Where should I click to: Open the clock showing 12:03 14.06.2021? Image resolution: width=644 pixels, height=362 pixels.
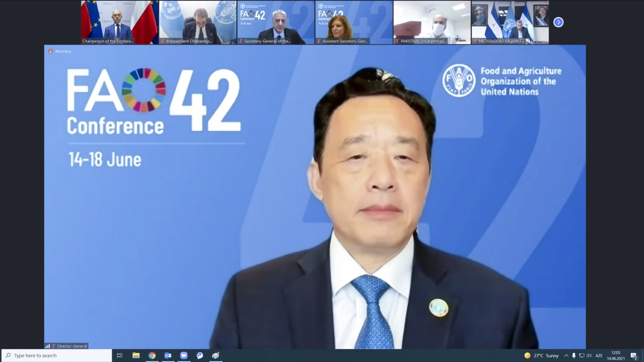615,355
